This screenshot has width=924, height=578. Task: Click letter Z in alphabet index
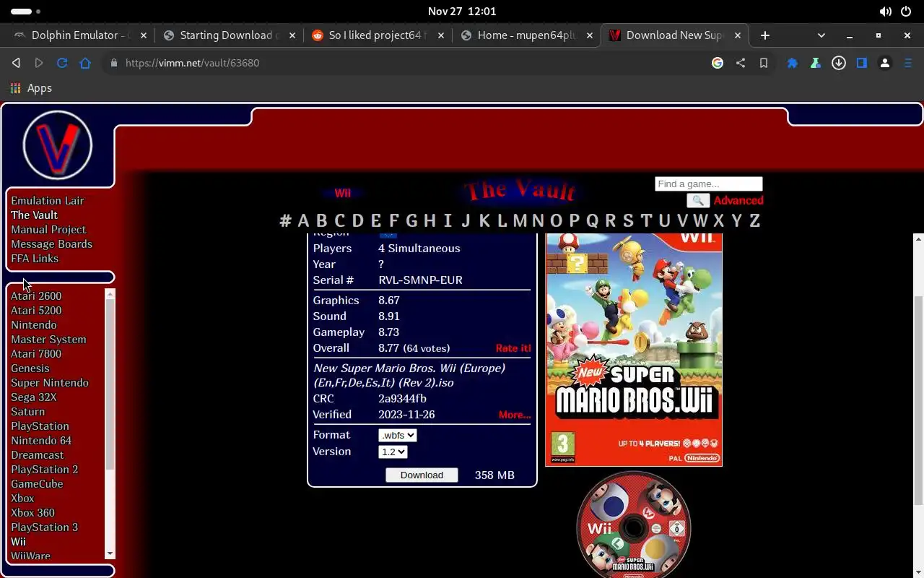754,221
